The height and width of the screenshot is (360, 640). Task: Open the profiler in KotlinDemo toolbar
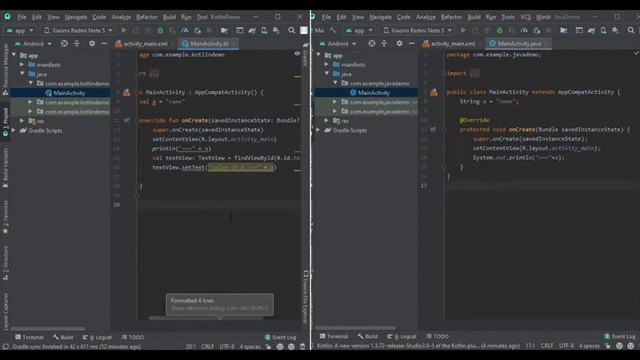point(185,31)
